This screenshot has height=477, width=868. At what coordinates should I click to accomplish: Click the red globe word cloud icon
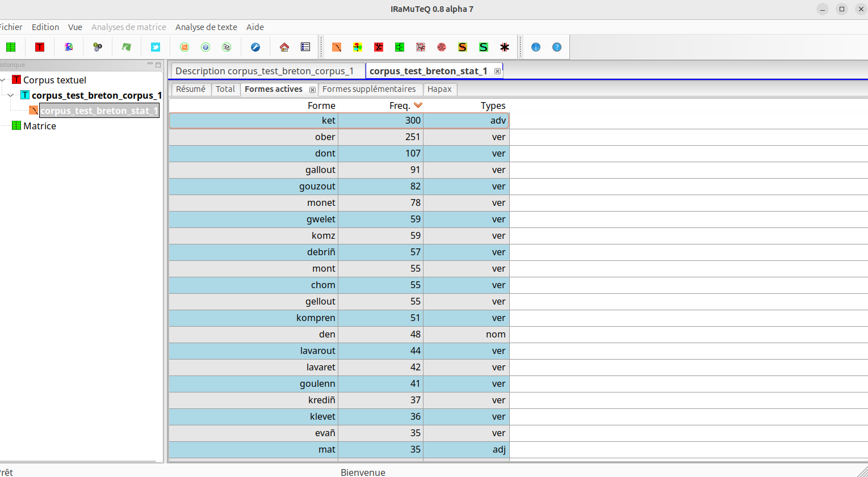pyautogui.click(x=442, y=47)
